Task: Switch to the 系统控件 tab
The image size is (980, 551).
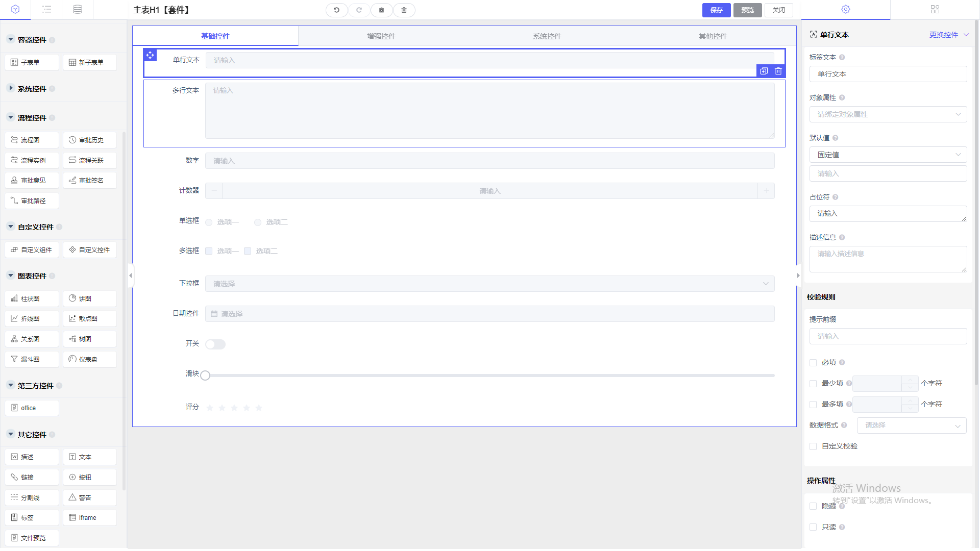Action: pos(547,36)
